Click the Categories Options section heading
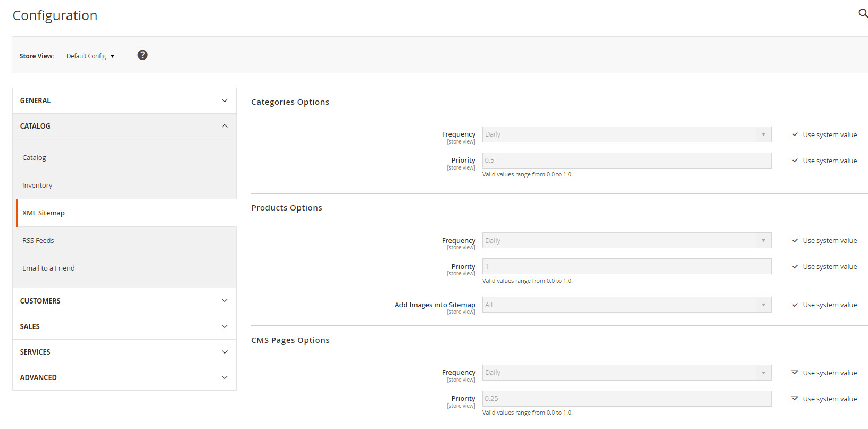868x429 pixels. click(x=290, y=102)
